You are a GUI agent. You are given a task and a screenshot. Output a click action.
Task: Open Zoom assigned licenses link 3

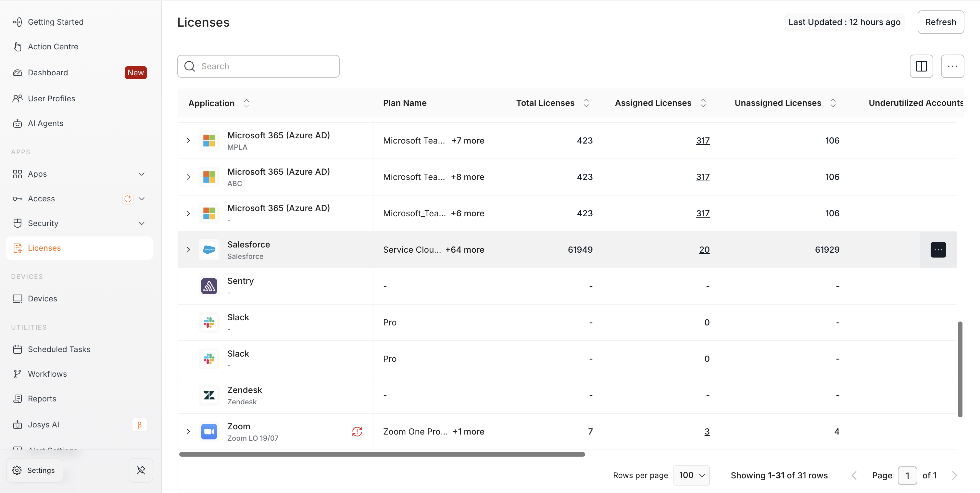pos(707,431)
